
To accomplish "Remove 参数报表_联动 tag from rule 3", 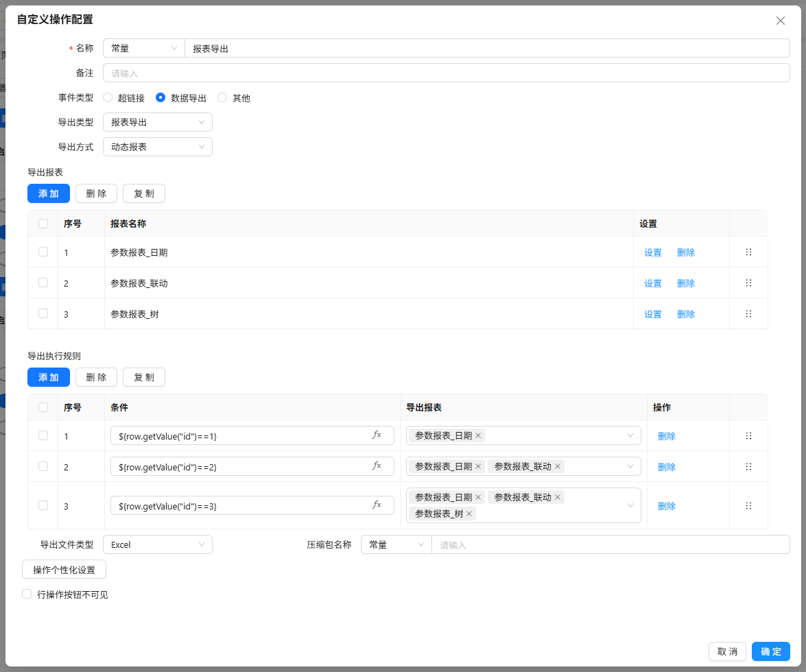I will [557, 497].
